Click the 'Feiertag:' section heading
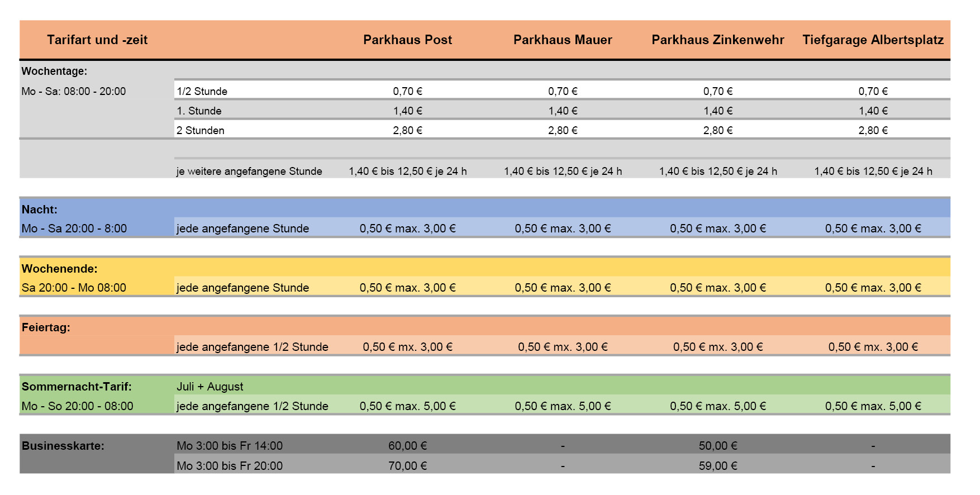The image size is (980, 495). (46, 327)
